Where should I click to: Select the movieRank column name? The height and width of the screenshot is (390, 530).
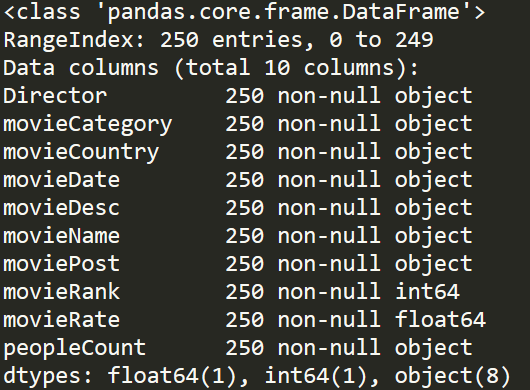tap(62, 292)
